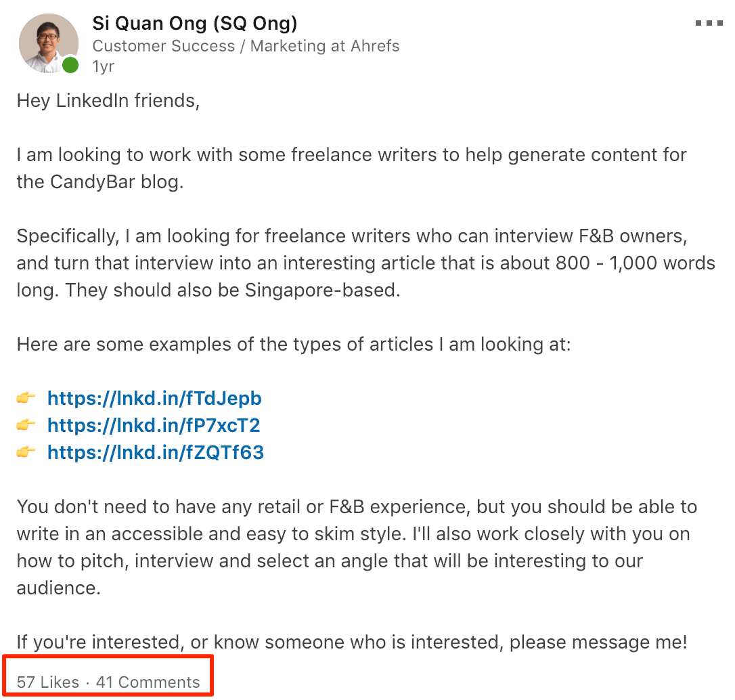Click Si Quan Ong's name
Screen dimensions: 735x700
tap(196, 23)
